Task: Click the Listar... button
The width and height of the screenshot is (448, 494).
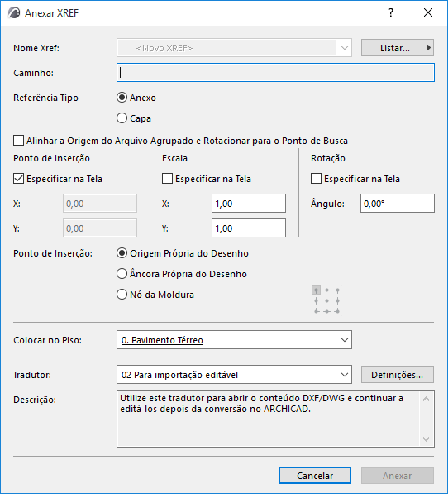Action: (x=398, y=48)
